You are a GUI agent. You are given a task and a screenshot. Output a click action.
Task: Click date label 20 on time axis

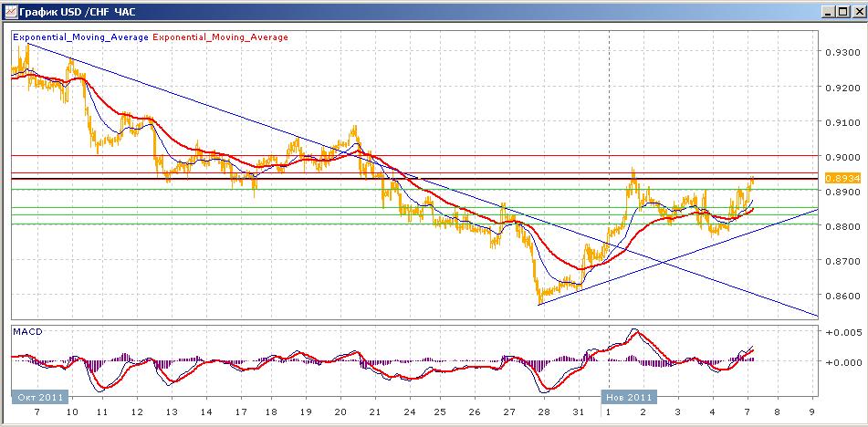pos(340,412)
